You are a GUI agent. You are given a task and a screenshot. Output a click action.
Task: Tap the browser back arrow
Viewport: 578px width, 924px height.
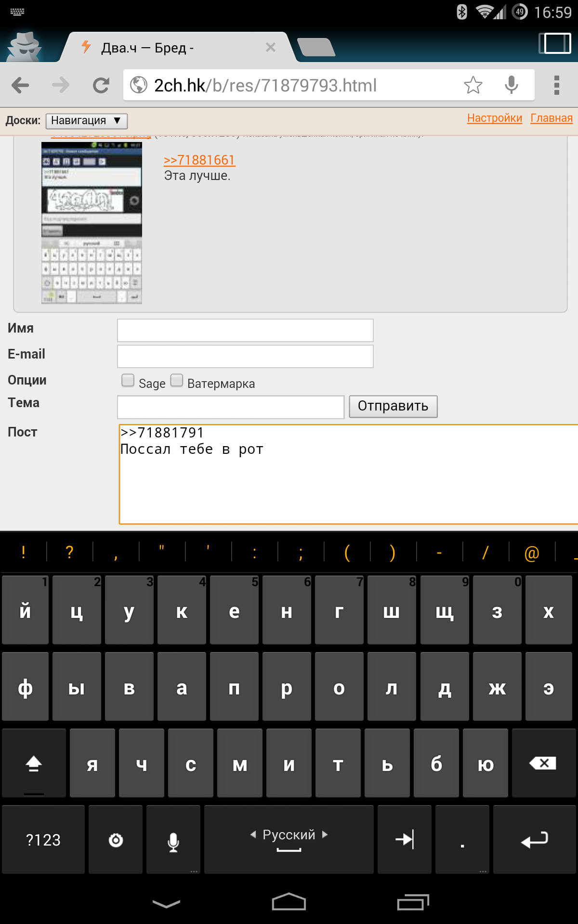pyautogui.click(x=20, y=85)
